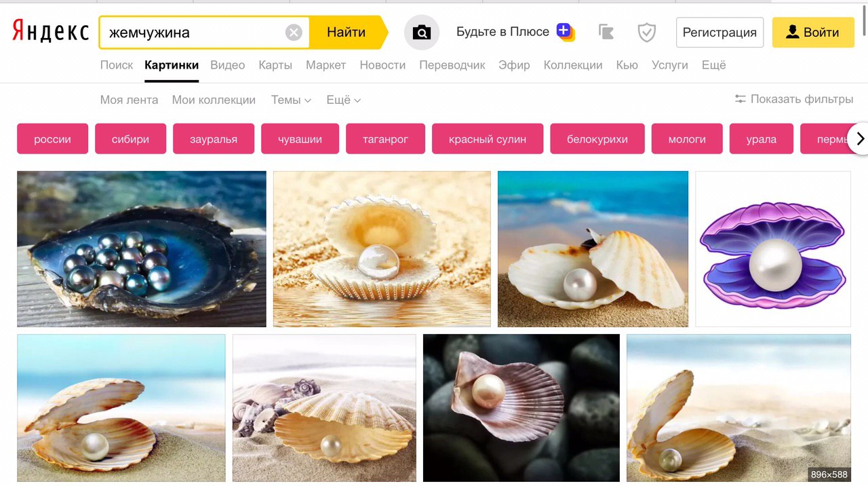
Task: Open the Коллекции tab
Action: (573, 65)
